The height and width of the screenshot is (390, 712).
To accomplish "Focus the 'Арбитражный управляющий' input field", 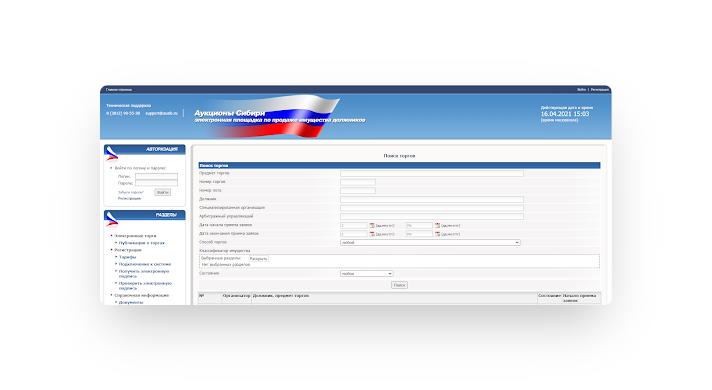I will [x=432, y=217].
